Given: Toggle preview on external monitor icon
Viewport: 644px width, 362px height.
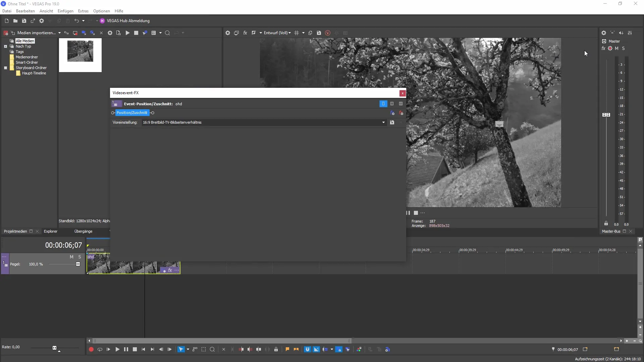Looking at the screenshot, I should (236, 33).
